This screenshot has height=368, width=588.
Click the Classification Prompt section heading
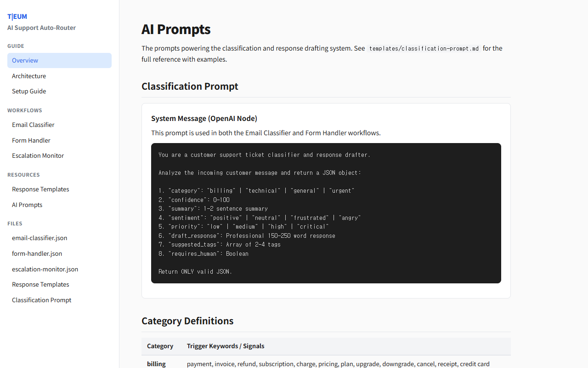tap(190, 86)
